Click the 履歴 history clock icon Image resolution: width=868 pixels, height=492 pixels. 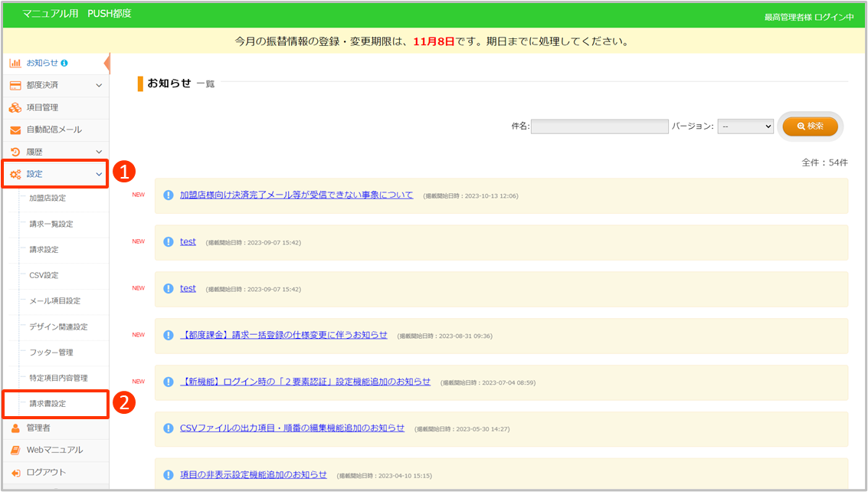15,152
